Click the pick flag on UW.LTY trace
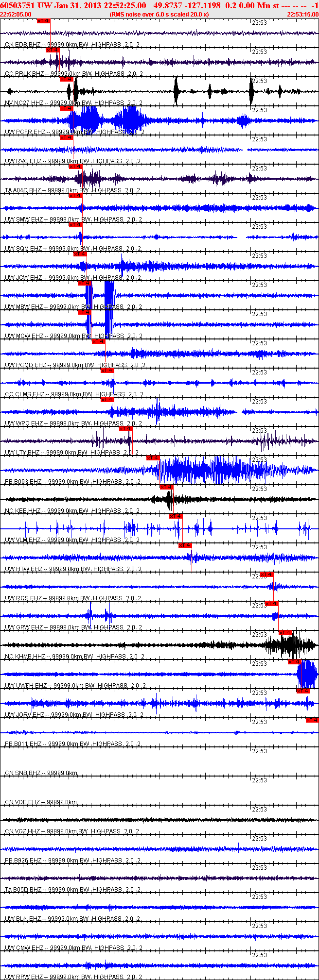This screenshot has height=980, width=319. (x=126, y=429)
